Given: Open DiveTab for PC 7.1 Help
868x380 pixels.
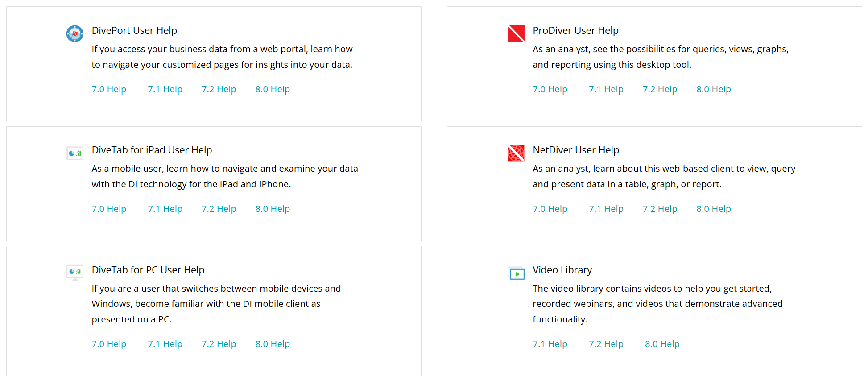Looking at the screenshot, I should 165,344.
